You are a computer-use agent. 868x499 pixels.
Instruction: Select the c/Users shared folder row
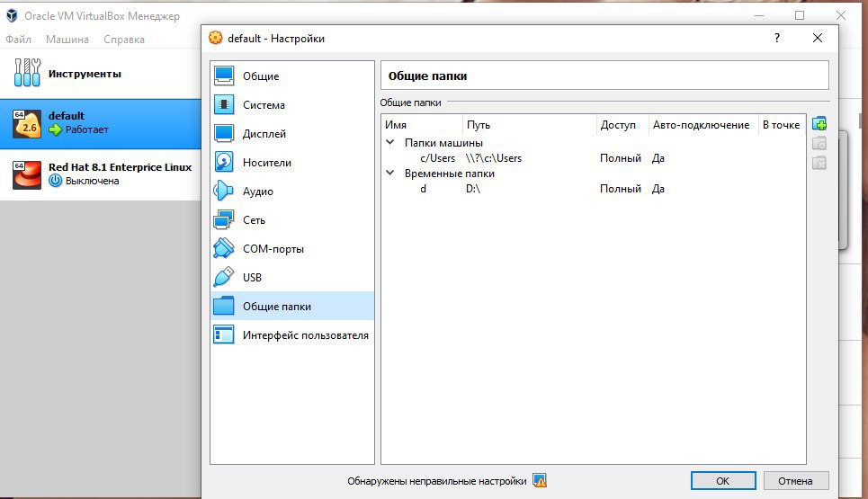pyautogui.click(x=593, y=158)
